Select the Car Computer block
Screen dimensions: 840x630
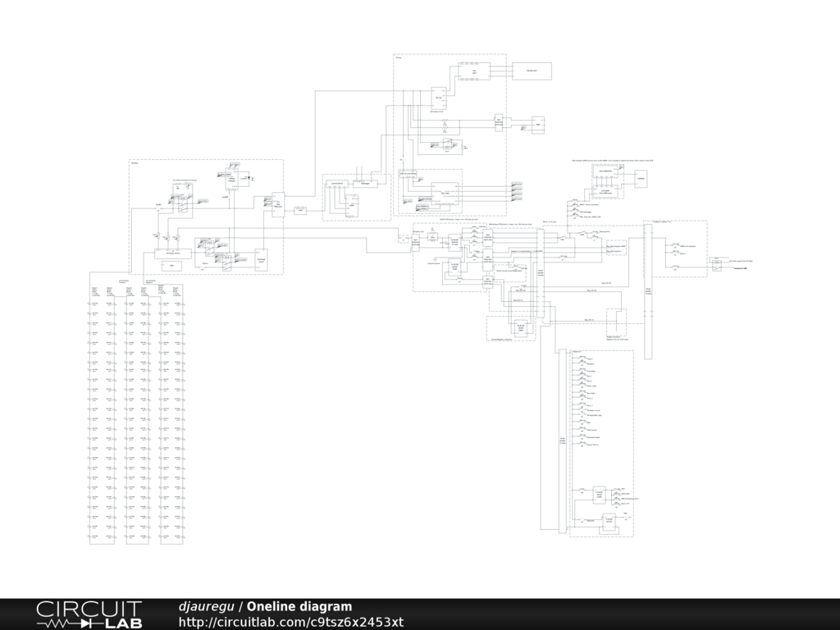607,171
